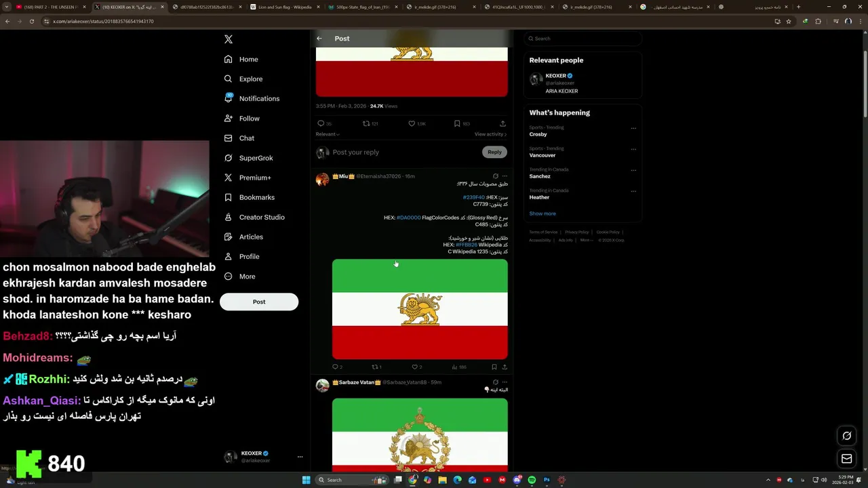Click the gray Reply button

coord(494,152)
